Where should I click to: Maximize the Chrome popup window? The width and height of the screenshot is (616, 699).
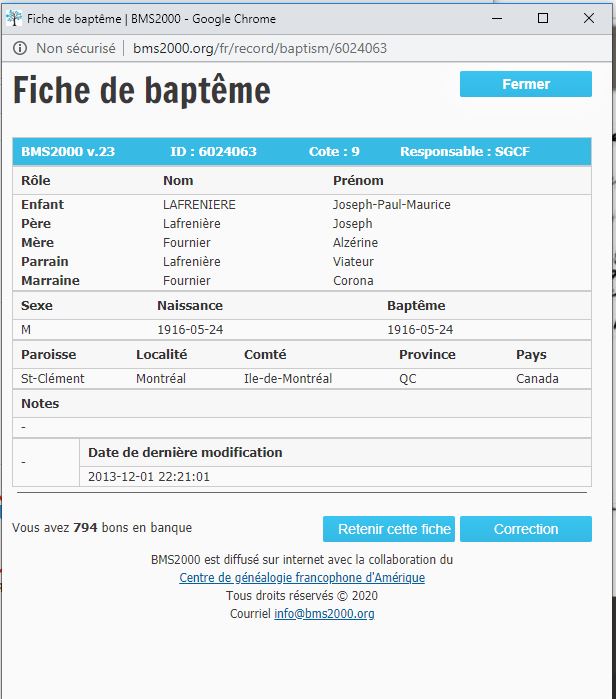tap(543, 18)
